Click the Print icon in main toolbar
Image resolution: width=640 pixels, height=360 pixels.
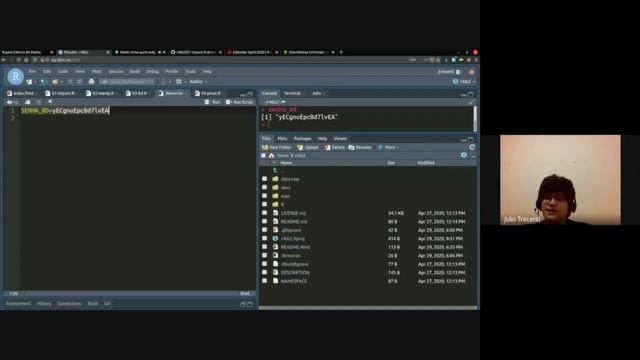(x=91, y=82)
